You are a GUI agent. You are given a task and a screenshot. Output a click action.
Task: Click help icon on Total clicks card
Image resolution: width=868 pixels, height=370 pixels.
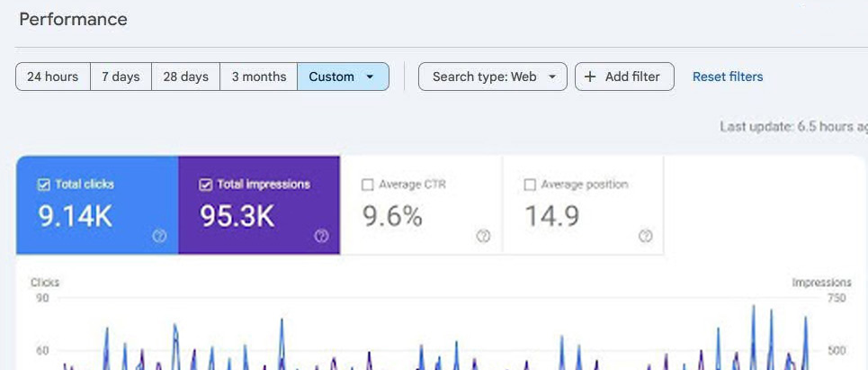coord(159,236)
